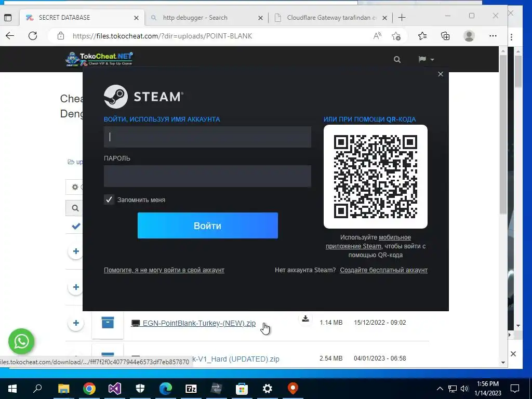Open Помогите, я не могу войти link

tap(164, 270)
